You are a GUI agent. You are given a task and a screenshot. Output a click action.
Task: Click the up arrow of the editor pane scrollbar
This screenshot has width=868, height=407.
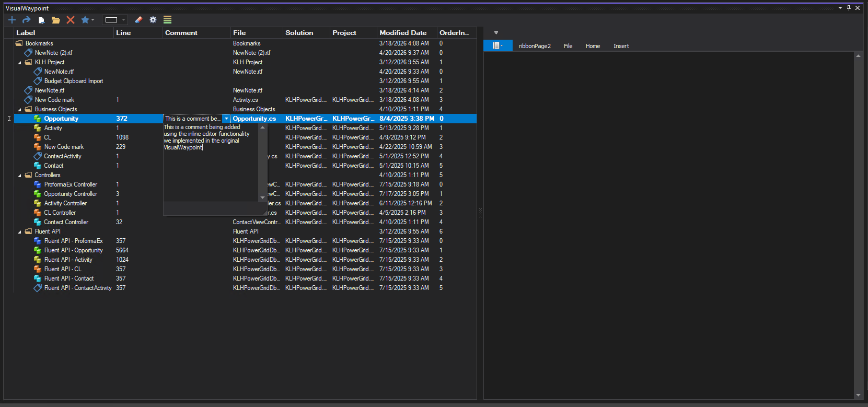point(858,55)
